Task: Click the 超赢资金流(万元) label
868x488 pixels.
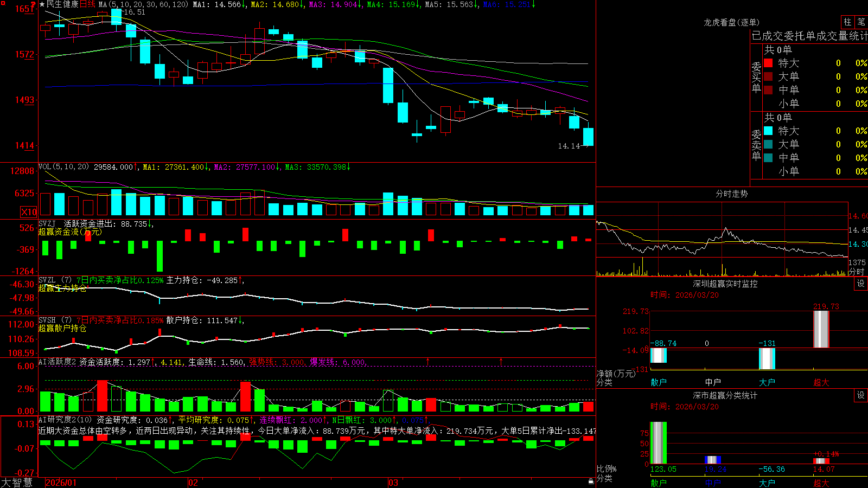Action: [70, 232]
